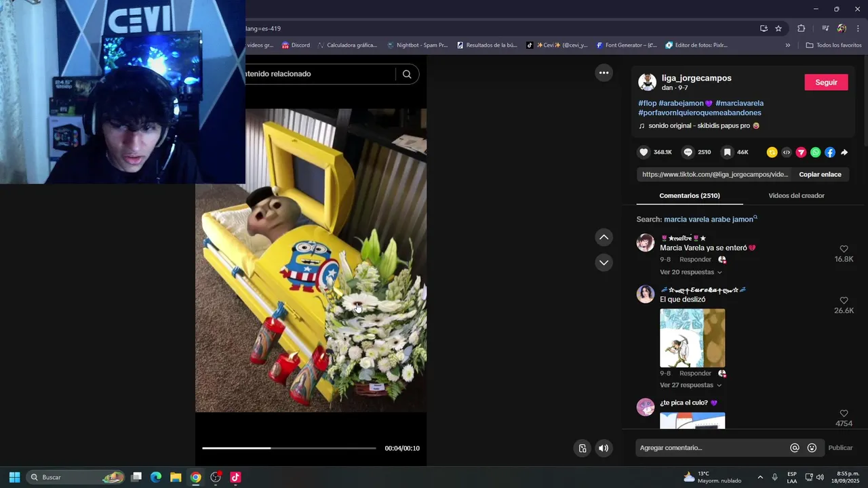
Task: Like the 'Marcia Varela ya se enteró' comment
Action: pyautogui.click(x=844, y=249)
